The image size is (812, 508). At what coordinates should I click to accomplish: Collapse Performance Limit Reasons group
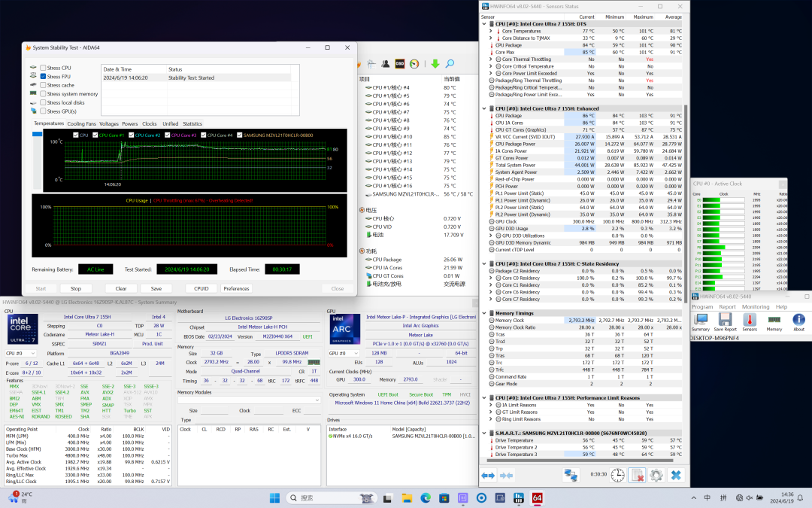click(484, 398)
